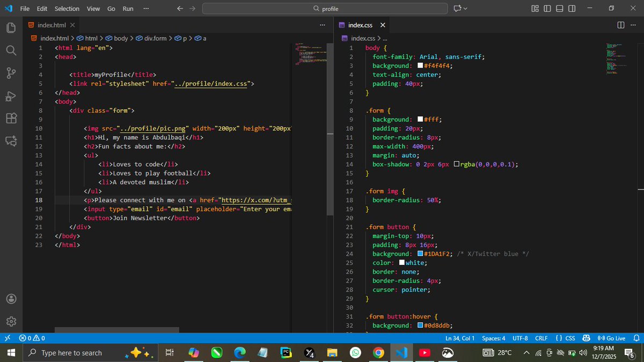The height and width of the screenshot is (362, 644).
Task: Open the customize layout dropdown in title bar
Action: [x=535, y=9]
